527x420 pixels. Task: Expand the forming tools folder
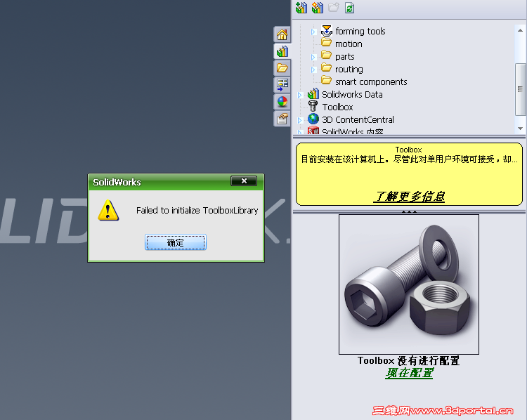click(313, 32)
